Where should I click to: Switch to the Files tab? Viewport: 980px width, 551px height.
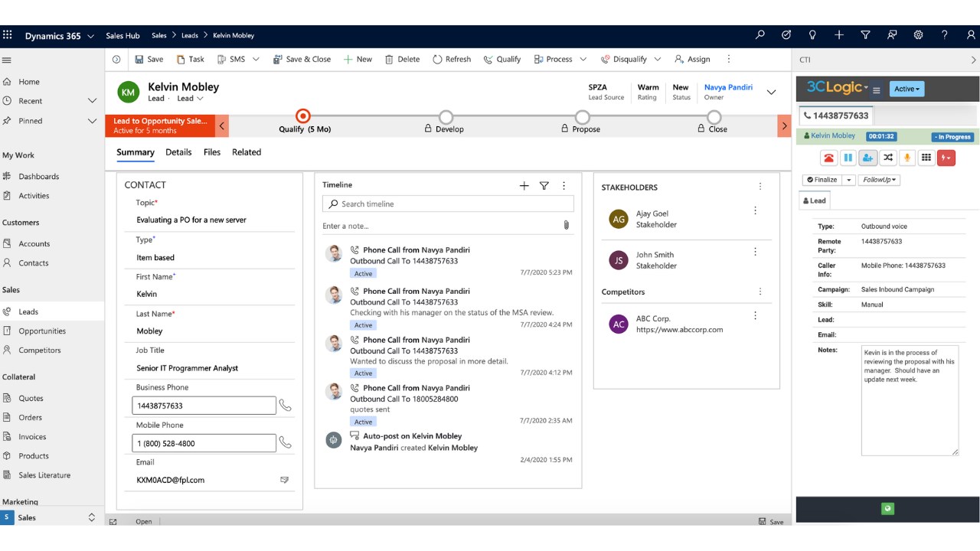point(212,152)
